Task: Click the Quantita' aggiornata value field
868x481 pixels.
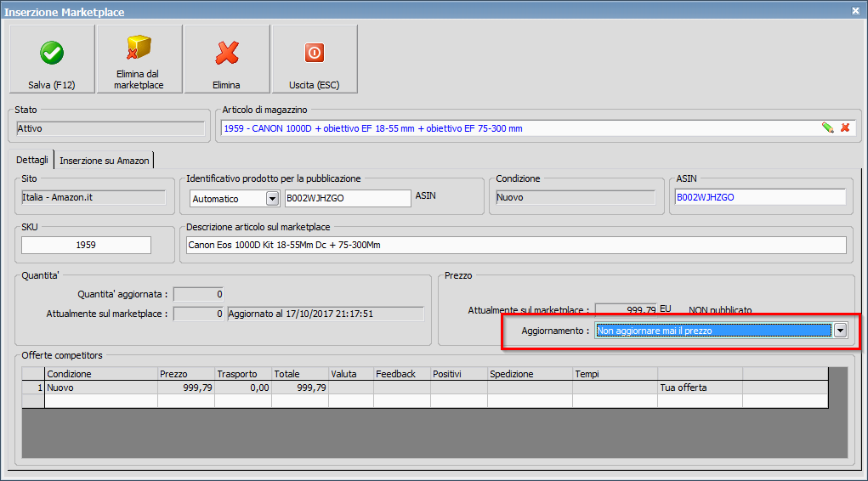Action: [x=198, y=294]
